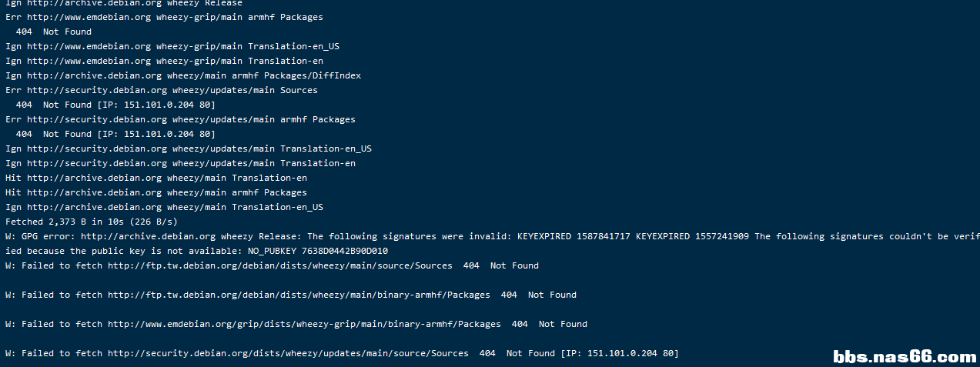The image size is (980, 367).
Task: Click the Ign archive.debian.org Packages/DiffIndex line
Action: [x=183, y=75]
